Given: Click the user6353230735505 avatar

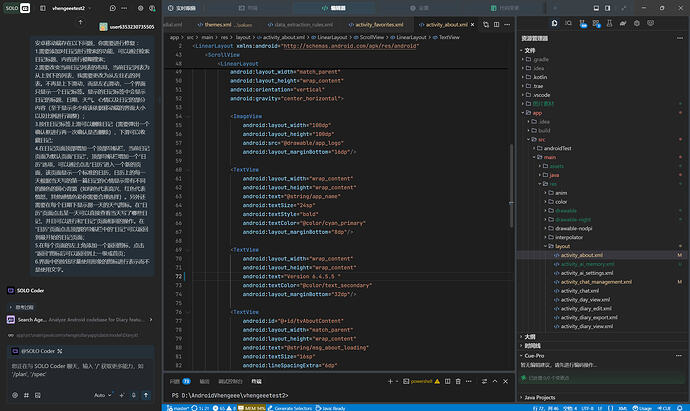Looking at the screenshot, I should [x=103, y=27].
